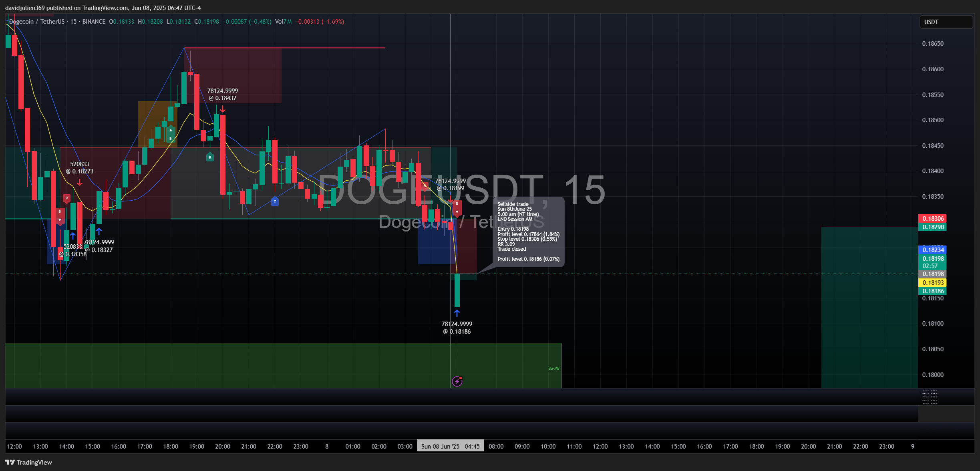The image size is (980, 471).
Task: Click the Open value O0.18133 in legend
Action: point(122,22)
